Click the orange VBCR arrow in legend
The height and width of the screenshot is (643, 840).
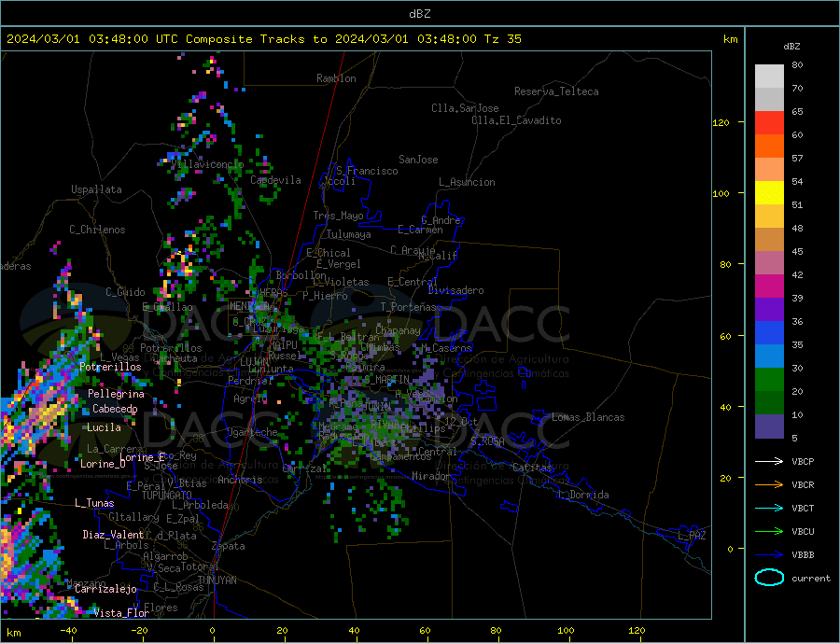tap(769, 485)
